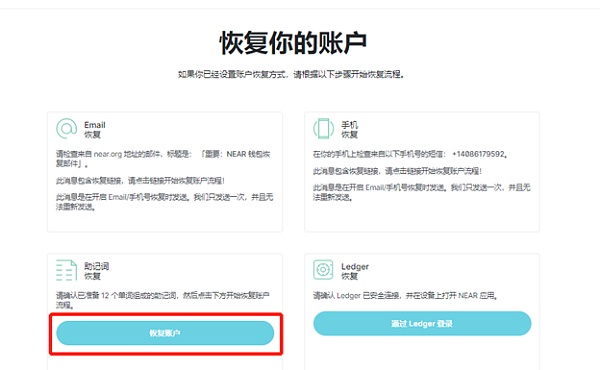600x370 pixels.
Task: Click the seed phrase document icon
Action: coord(67,270)
